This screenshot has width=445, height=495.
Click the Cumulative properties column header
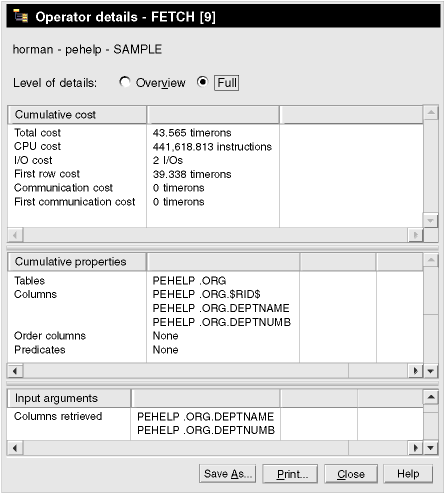pyautogui.click(x=77, y=262)
